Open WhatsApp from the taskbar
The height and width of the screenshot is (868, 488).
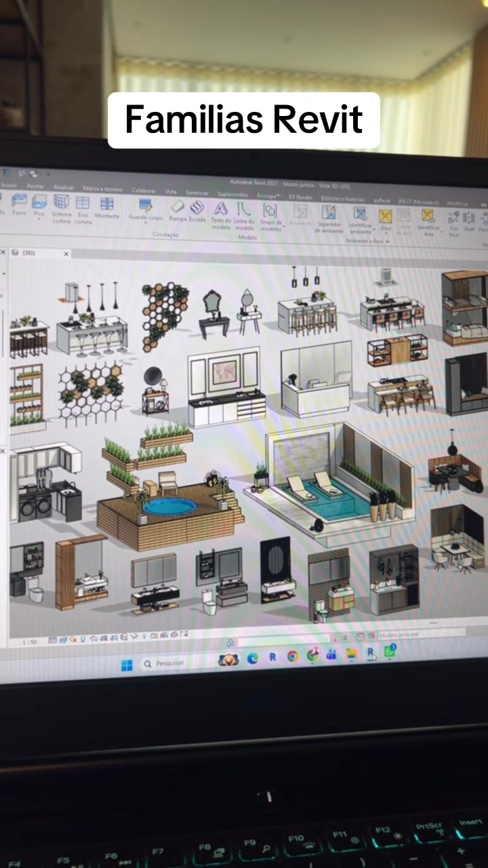[390, 651]
